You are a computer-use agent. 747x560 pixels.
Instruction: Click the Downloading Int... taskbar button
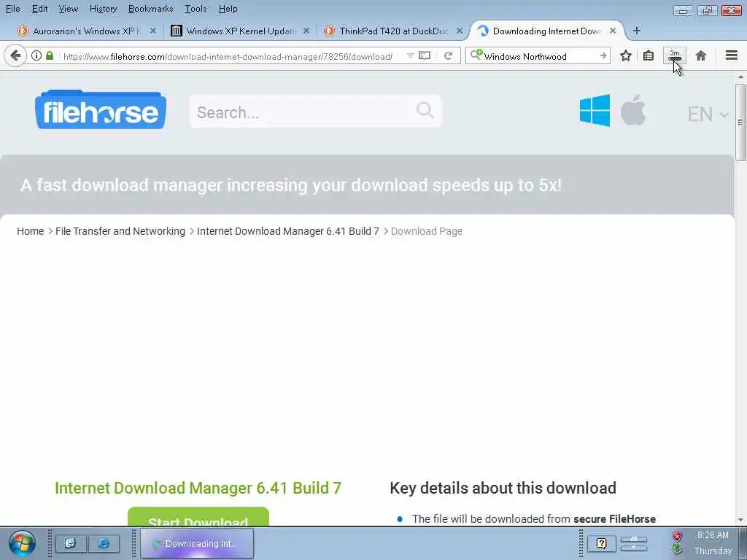coord(197,543)
